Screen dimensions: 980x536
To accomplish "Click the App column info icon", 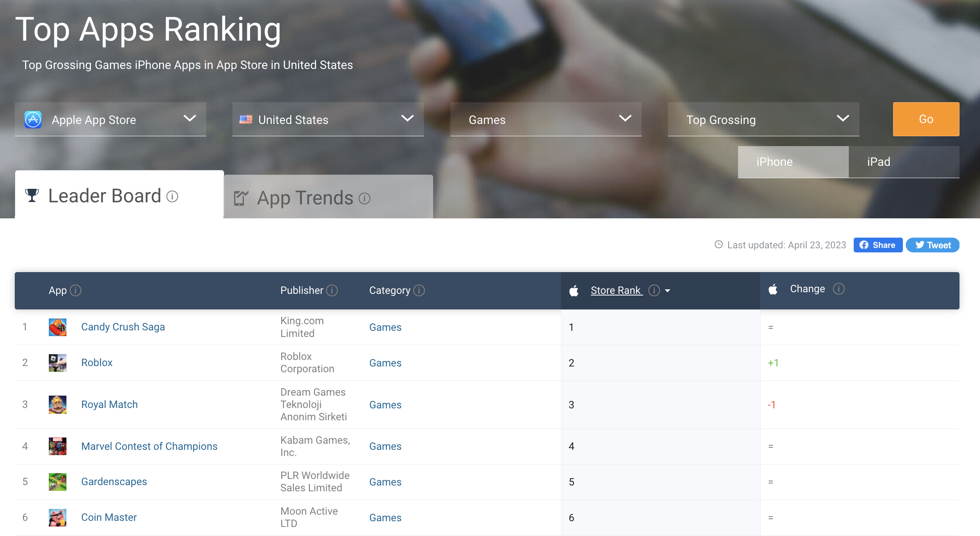I will (x=75, y=291).
